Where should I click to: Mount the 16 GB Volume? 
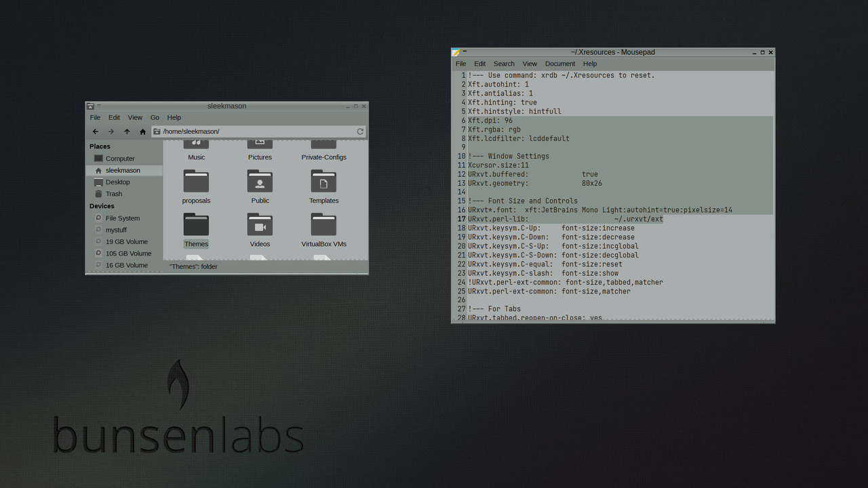(x=124, y=265)
